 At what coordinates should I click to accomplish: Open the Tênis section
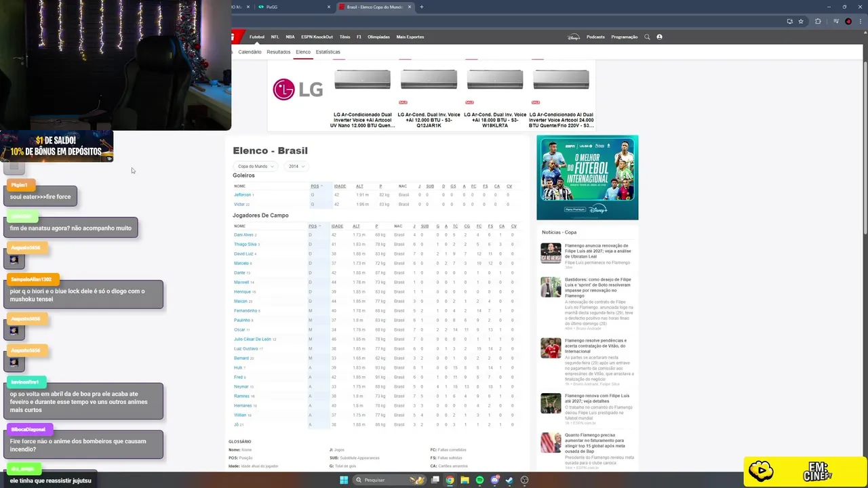coord(345,37)
